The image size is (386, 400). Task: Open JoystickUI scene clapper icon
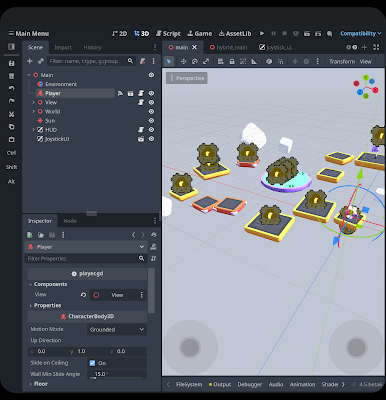(x=141, y=139)
